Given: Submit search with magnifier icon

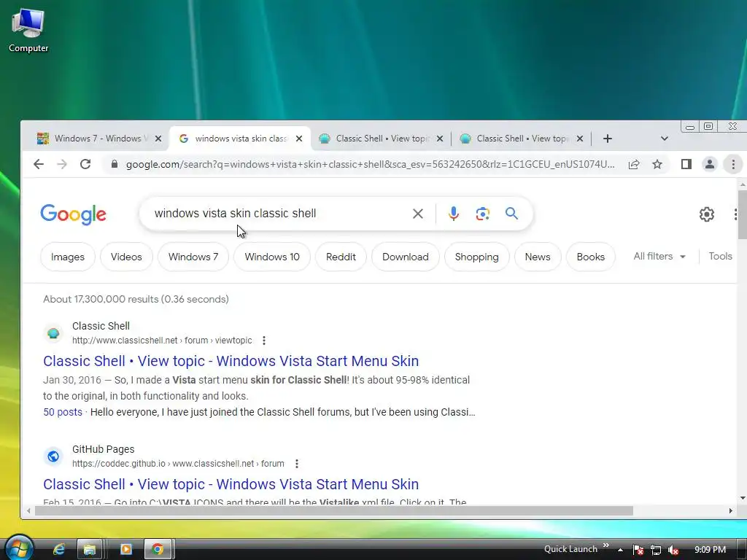Looking at the screenshot, I should (x=511, y=214).
